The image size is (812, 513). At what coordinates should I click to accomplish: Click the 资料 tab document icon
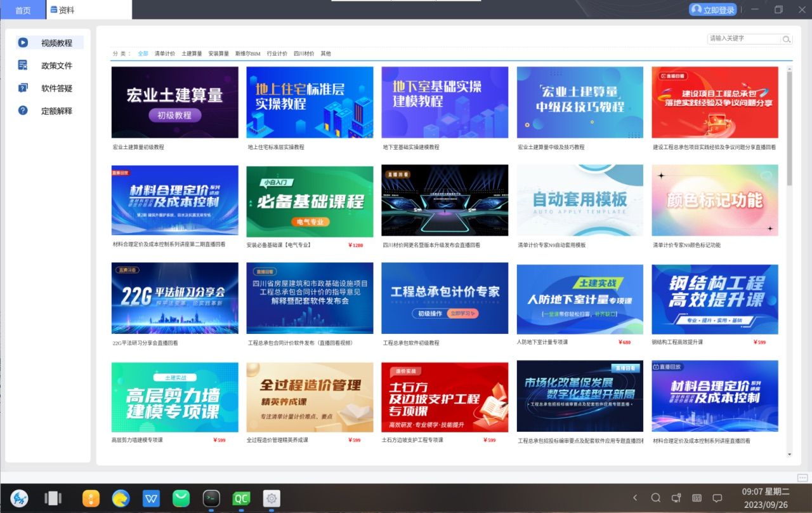[x=54, y=10]
